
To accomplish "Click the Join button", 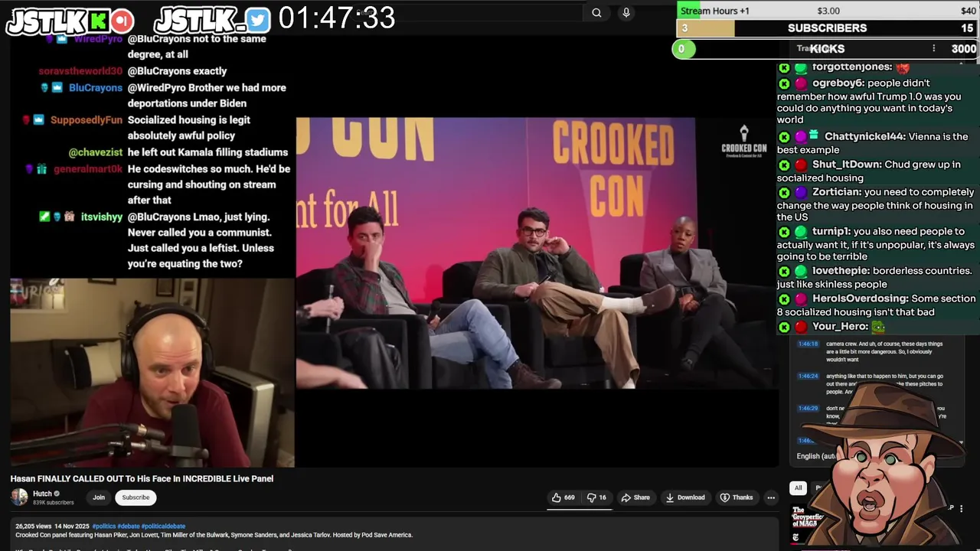I will click(99, 497).
